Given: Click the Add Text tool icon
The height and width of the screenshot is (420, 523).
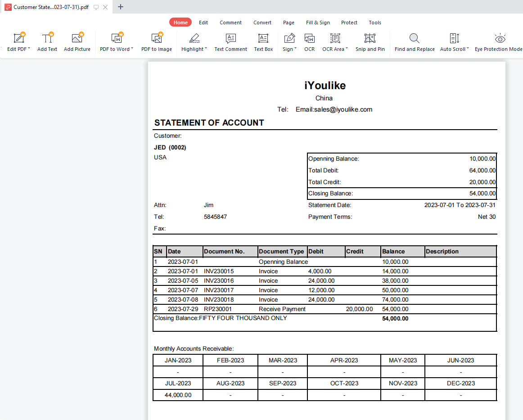Looking at the screenshot, I should coord(47,38).
